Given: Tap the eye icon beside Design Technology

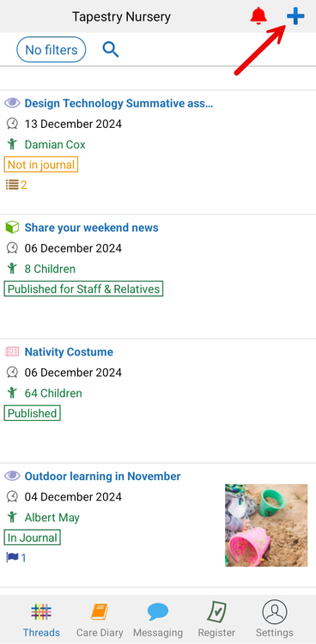Looking at the screenshot, I should coord(12,103).
